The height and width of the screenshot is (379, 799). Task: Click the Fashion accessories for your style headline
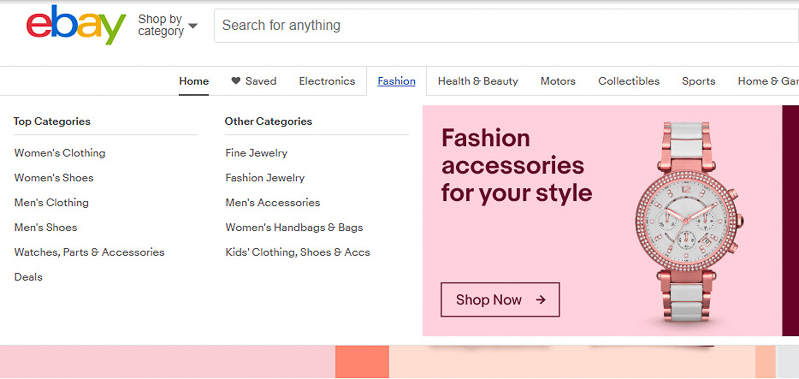tap(517, 166)
